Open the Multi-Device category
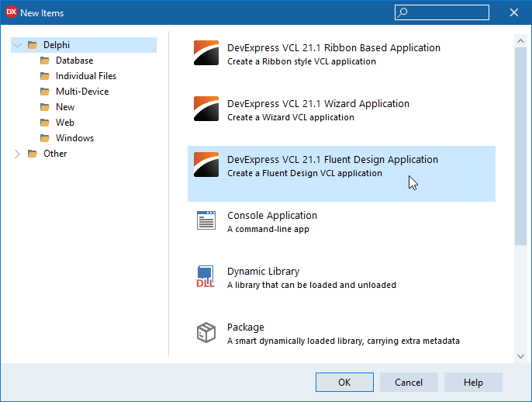The height and width of the screenshot is (402, 532). tap(82, 92)
